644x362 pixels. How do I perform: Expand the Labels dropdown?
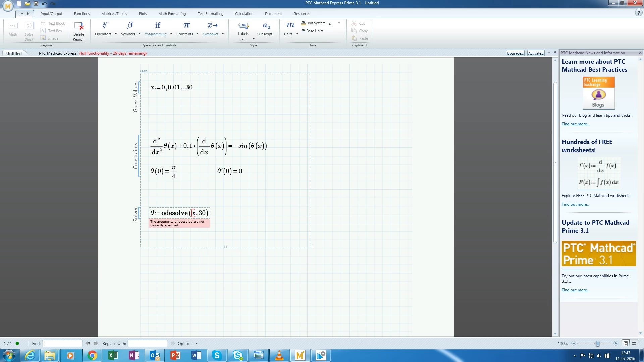click(254, 39)
